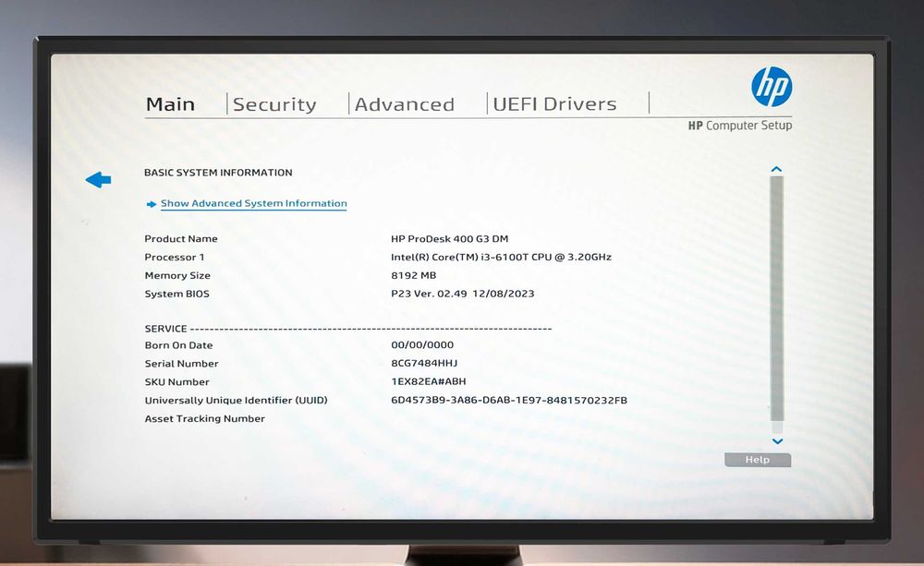Select serial value 8CG7484HHJ
This screenshot has height=566, width=924.
click(x=424, y=363)
